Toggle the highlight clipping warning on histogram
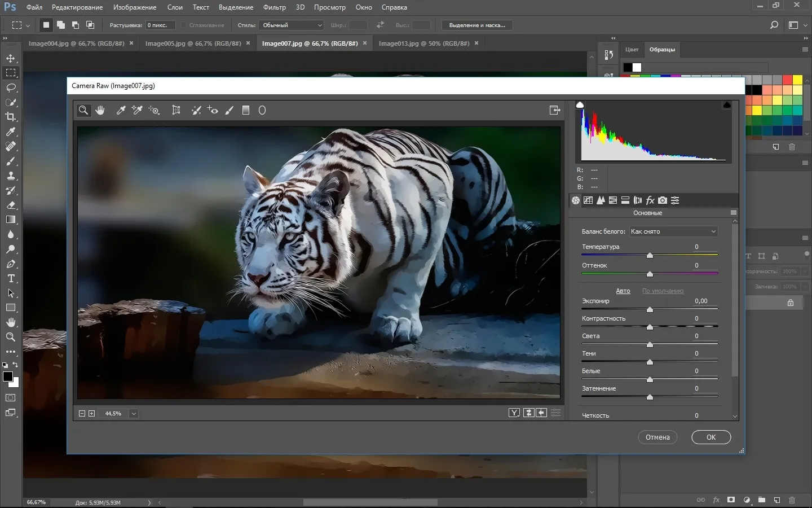Image resolution: width=812 pixels, height=508 pixels. point(727,105)
